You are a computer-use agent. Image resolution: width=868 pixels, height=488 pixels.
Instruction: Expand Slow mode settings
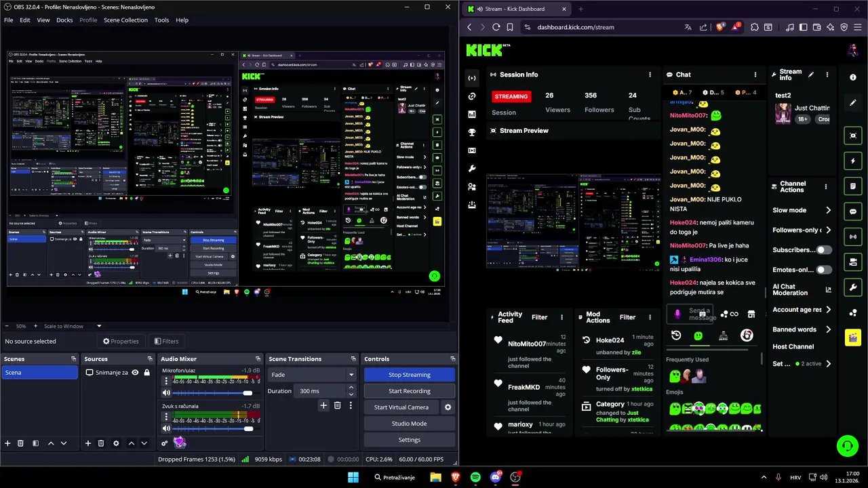tap(828, 210)
